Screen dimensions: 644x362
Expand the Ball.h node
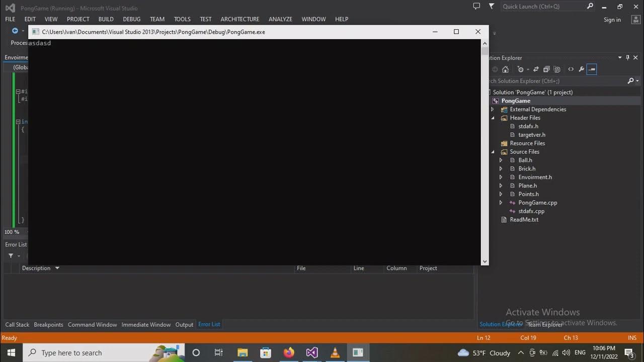tap(501, 160)
